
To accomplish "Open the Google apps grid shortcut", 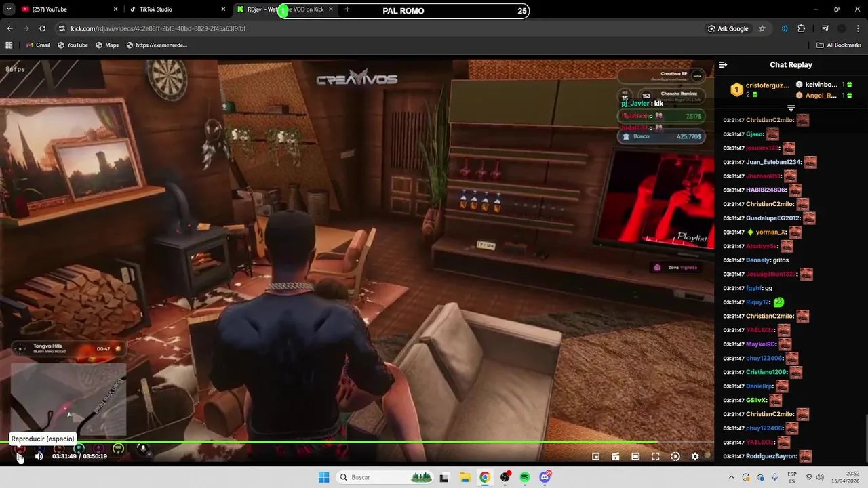I will pyautogui.click(x=9, y=45).
